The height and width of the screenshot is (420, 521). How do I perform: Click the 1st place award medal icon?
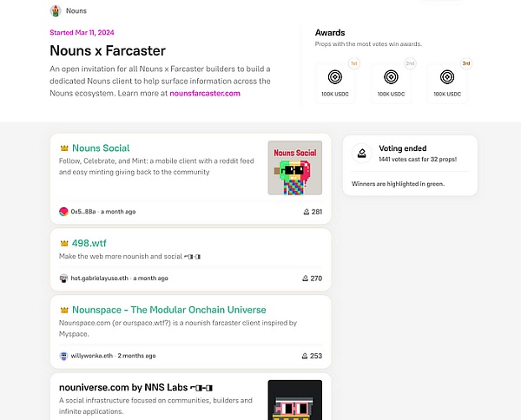point(336,76)
